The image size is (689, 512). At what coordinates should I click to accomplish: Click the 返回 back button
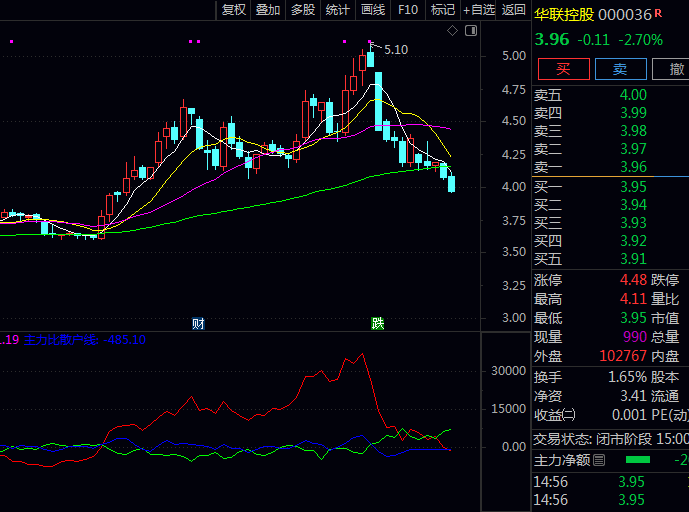513,10
